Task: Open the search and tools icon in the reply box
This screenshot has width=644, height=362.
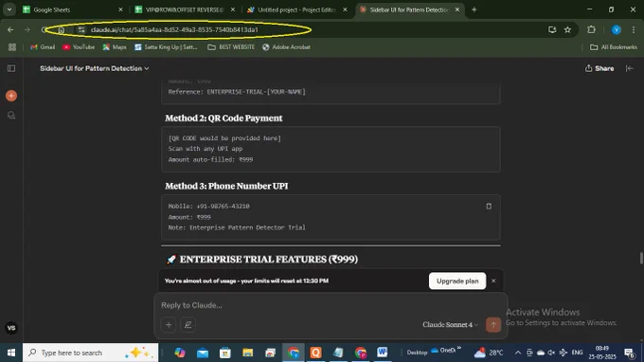Action: point(188,325)
